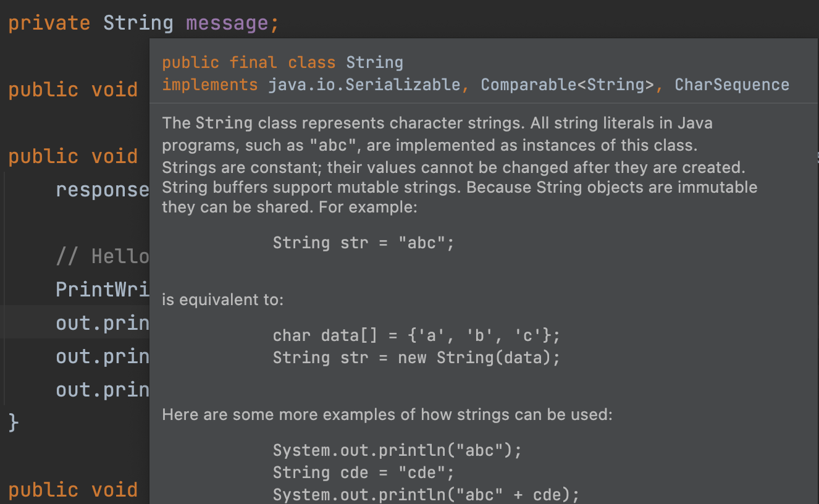
Task: Click the PrintWri code line
Action: click(x=102, y=289)
